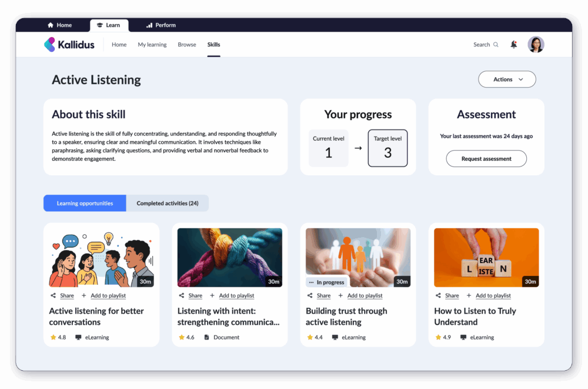The image size is (588, 389).
Task: Click plus icon on Building trust card
Action: click(340, 295)
